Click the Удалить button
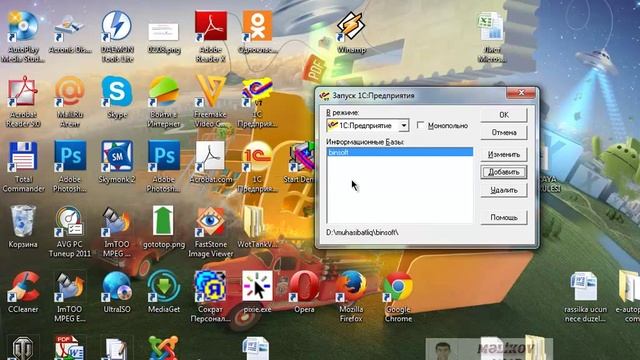640x360 pixels. coord(504,190)
